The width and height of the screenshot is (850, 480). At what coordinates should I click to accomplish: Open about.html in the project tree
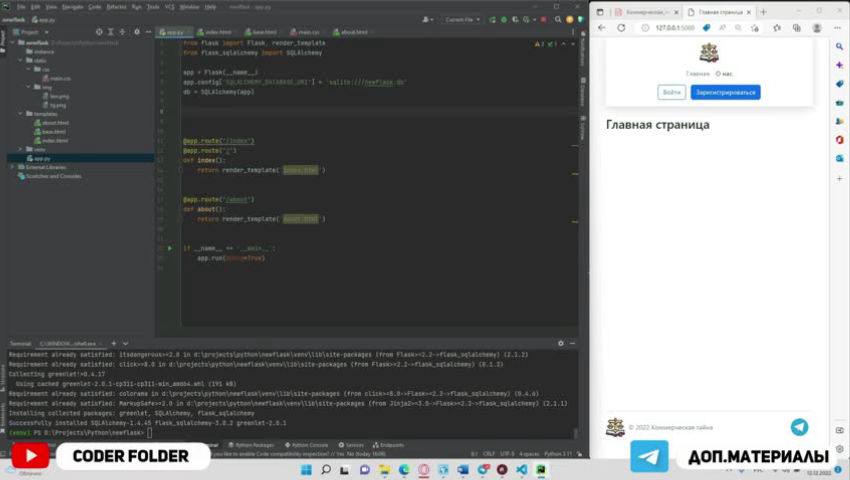point(54,122)
